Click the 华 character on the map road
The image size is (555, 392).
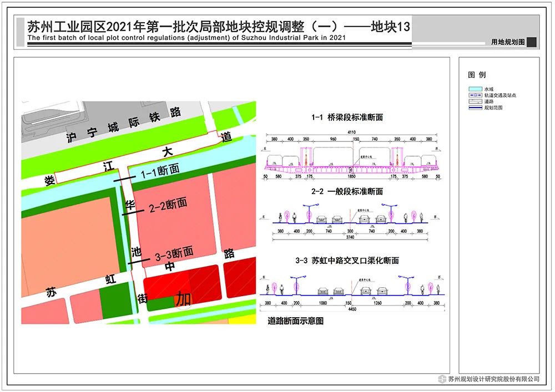click(x=130, y=205)
